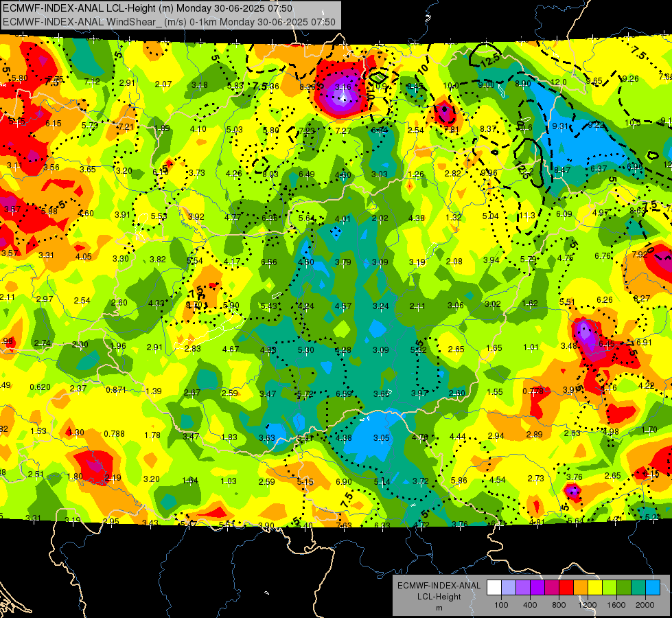Screen dimensions: 672x618
Task: Click the wind shear value 10.6
Action: [524, 127]
